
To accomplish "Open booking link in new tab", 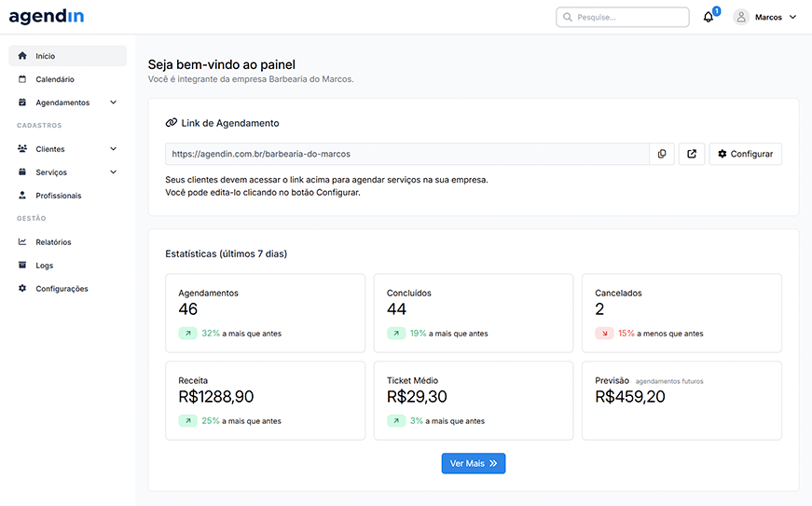I will tap(692, 154).
